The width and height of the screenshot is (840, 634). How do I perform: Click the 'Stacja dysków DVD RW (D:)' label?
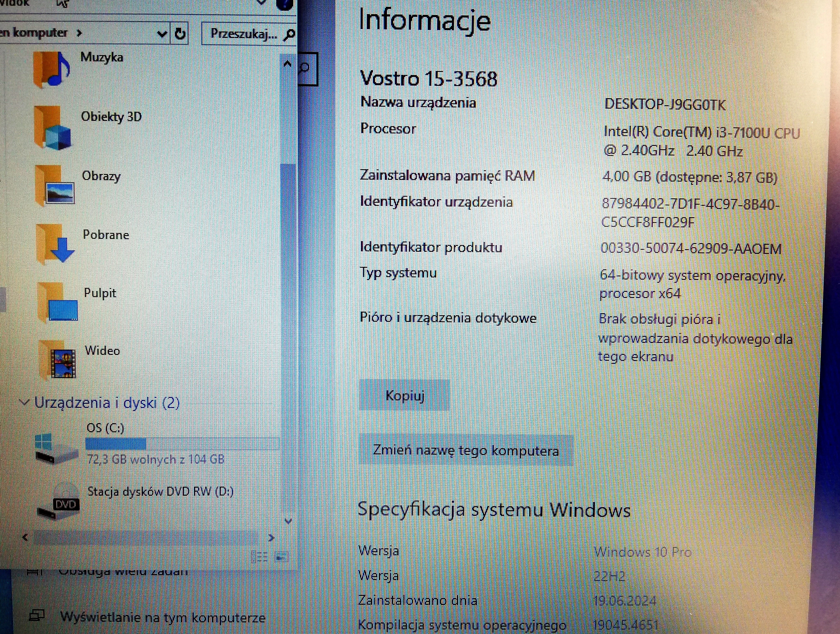(161, 492)
